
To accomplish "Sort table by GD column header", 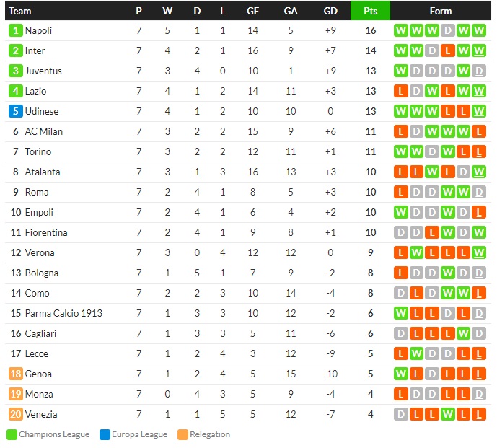I will (x=331, y=11).
